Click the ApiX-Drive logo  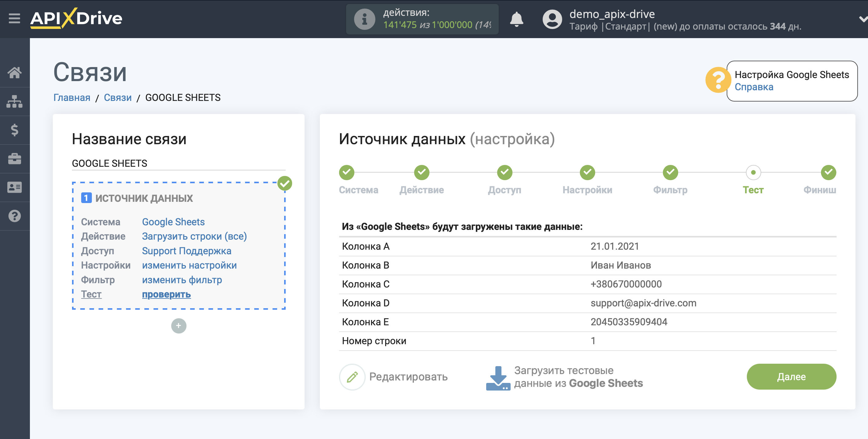(x=76, y=18)
